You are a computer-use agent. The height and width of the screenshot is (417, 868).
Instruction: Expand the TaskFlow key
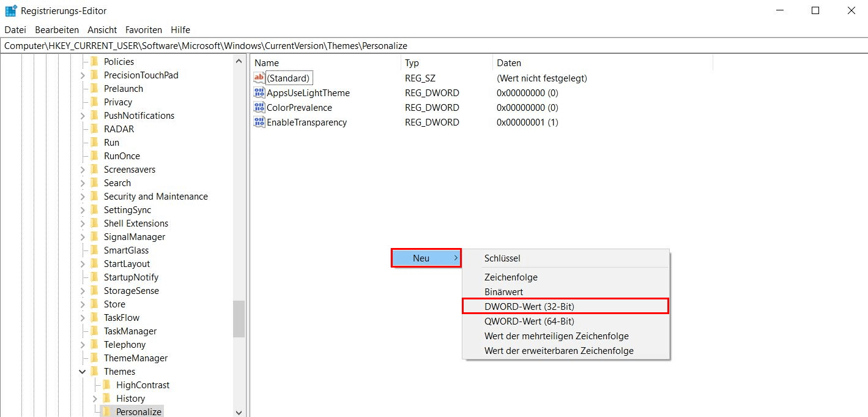pos(83,317)
